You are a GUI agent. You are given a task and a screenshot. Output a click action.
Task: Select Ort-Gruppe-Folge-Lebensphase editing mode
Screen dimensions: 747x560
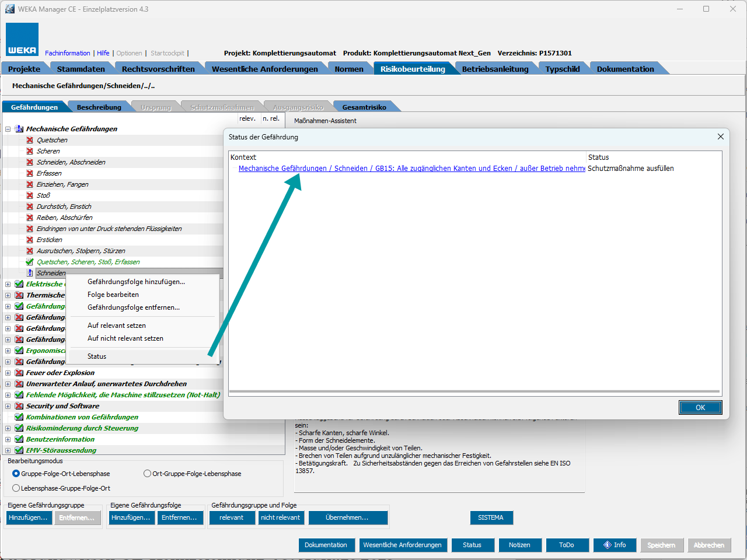(x=148, y=474)
